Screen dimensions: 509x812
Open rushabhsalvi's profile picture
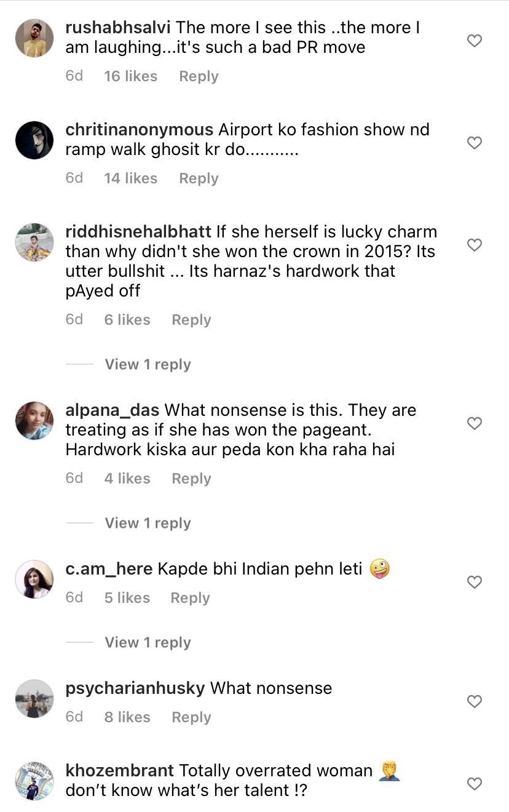(34, 38)
